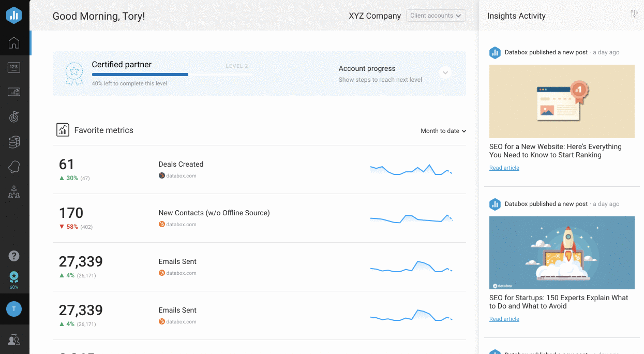Viewport: 644px width, 354px height.
Task: Open the Insights Activity filter settings icon
Action: click(634, 14)
